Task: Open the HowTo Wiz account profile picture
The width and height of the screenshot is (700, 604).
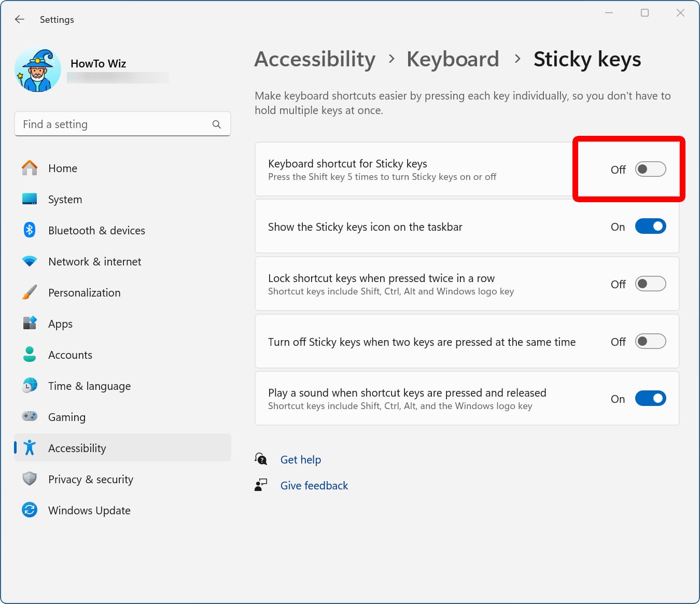Action: point(37,69)
